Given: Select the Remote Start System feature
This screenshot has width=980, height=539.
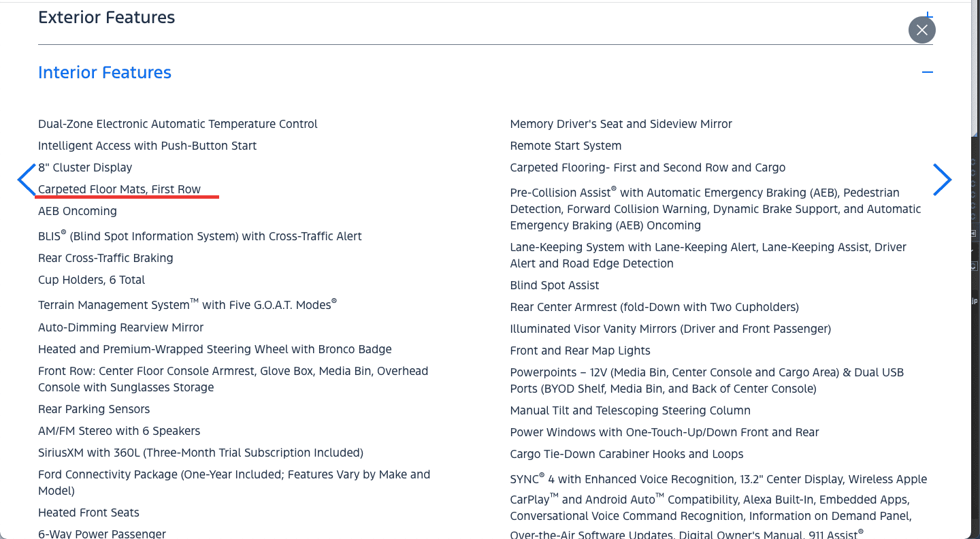Looking at the screenshot, I should [x=566, y=146].
